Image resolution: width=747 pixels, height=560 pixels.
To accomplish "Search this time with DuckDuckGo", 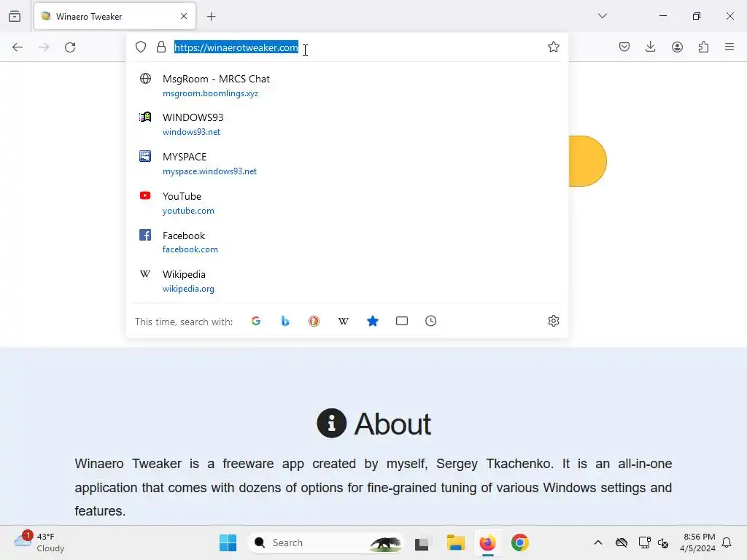I will pyautogui.click(x=314, y=321).
